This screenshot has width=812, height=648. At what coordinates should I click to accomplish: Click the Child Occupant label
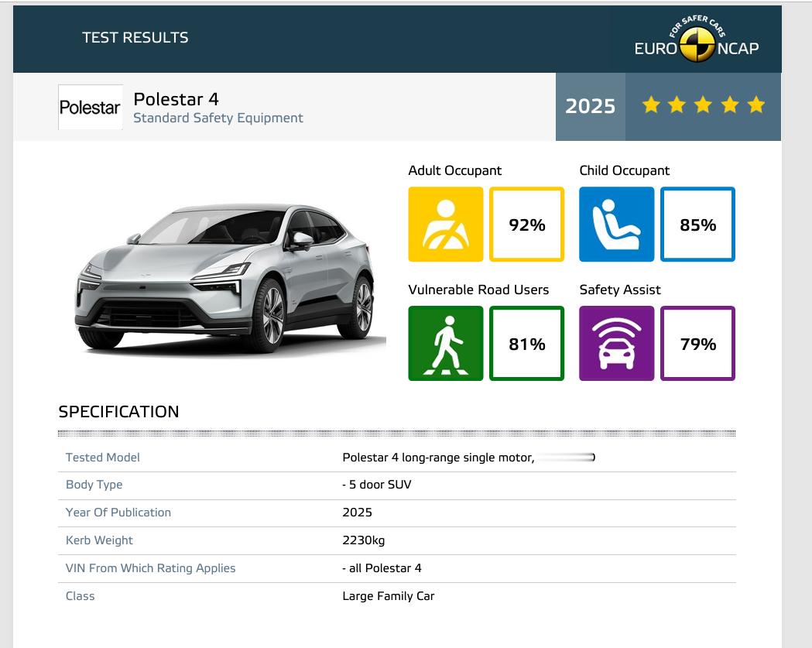tap(624, 170)
